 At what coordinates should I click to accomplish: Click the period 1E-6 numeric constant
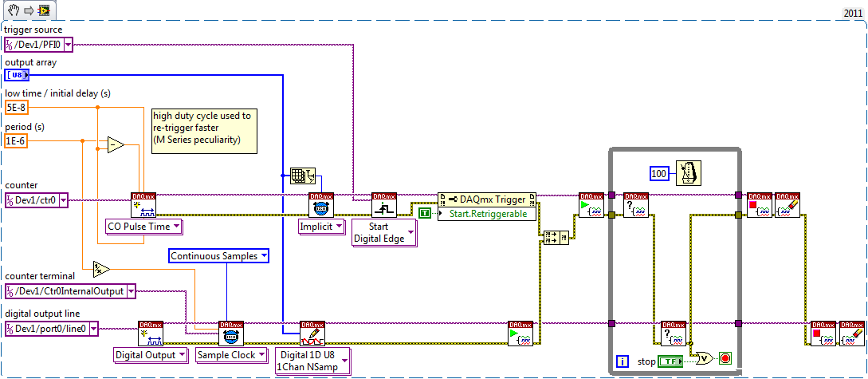[x=16, y=141]
